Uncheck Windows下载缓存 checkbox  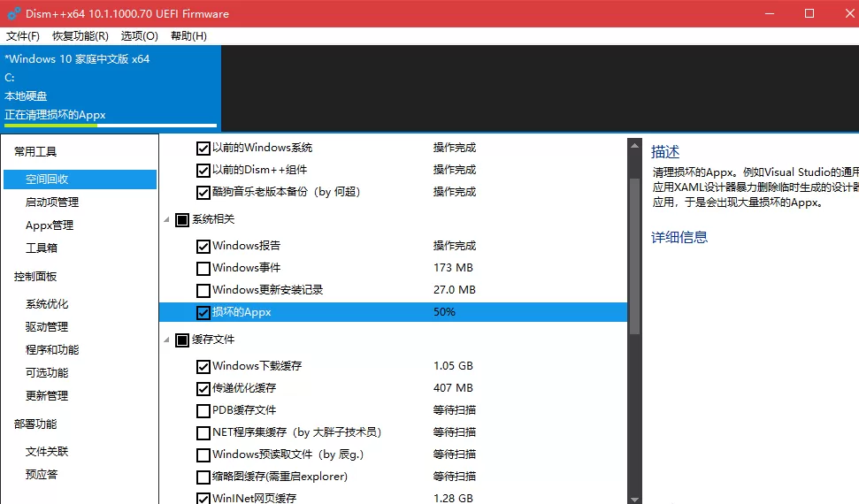tap(203, 366)
